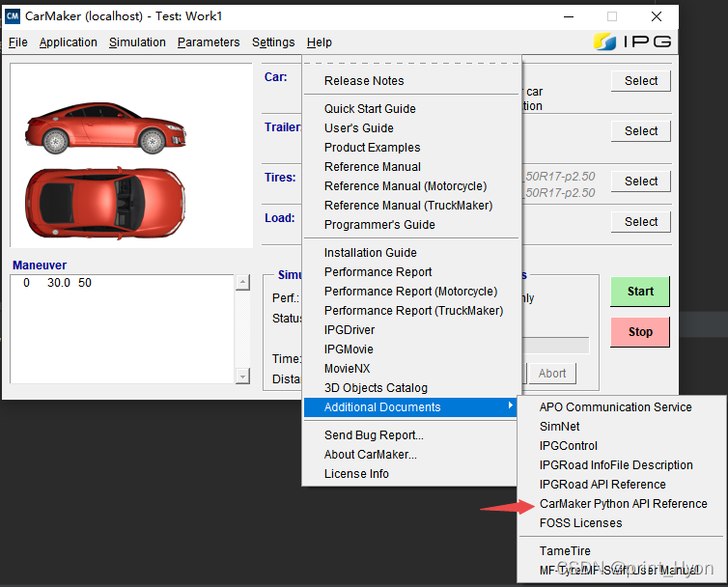Image resolution: width=728 pixels, height=587 pixels.
Task: Open Performance Report (TruckMaker)
Action: (411, 311)
